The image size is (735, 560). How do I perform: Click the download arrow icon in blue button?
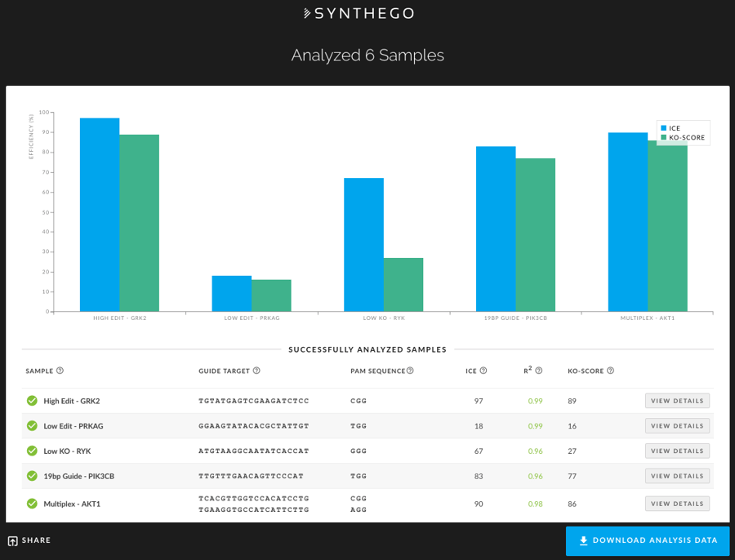point(583,540)
